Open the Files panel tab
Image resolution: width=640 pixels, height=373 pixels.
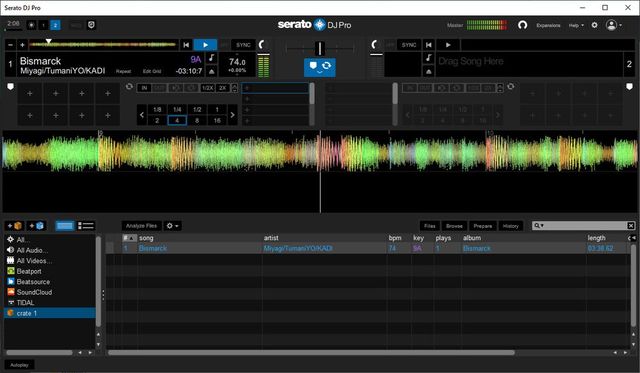pyautogui.click(x=429, y=226)
